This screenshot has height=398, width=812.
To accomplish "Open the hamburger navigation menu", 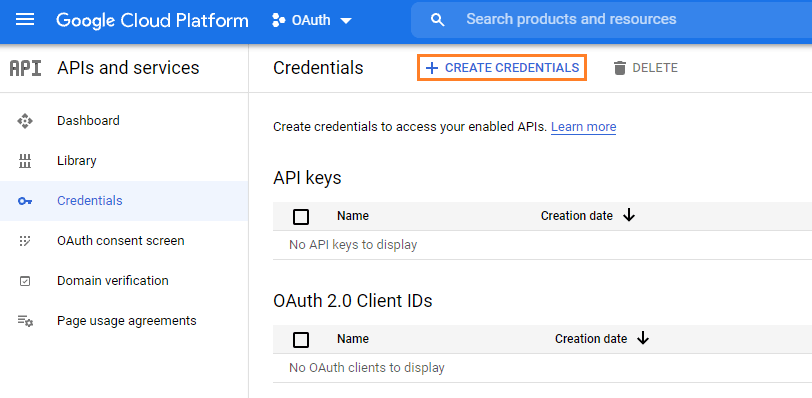I will (x=25, y=20).
